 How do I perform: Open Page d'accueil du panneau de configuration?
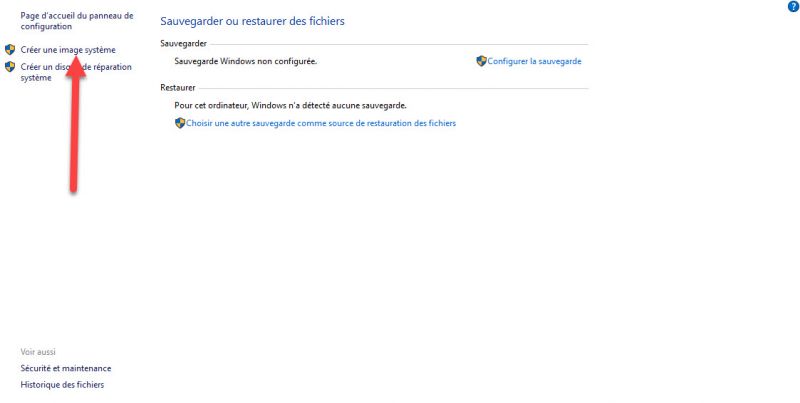point(77,21)
